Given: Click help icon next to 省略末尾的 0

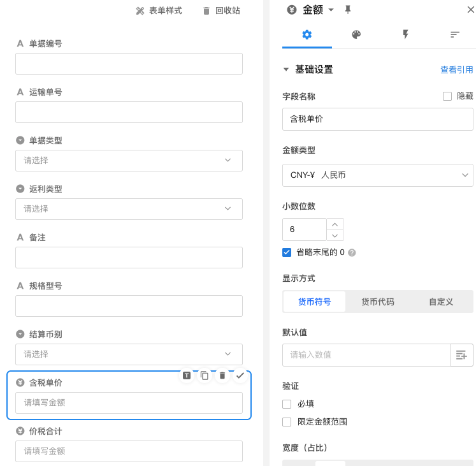Looking at the screenshot, I should [x=352, y=252].
